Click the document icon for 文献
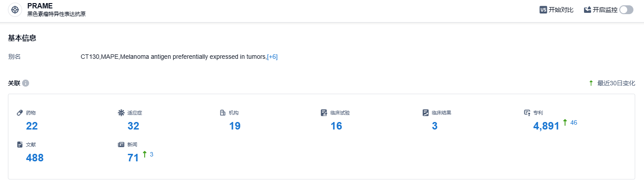 [x=20, y=145]
